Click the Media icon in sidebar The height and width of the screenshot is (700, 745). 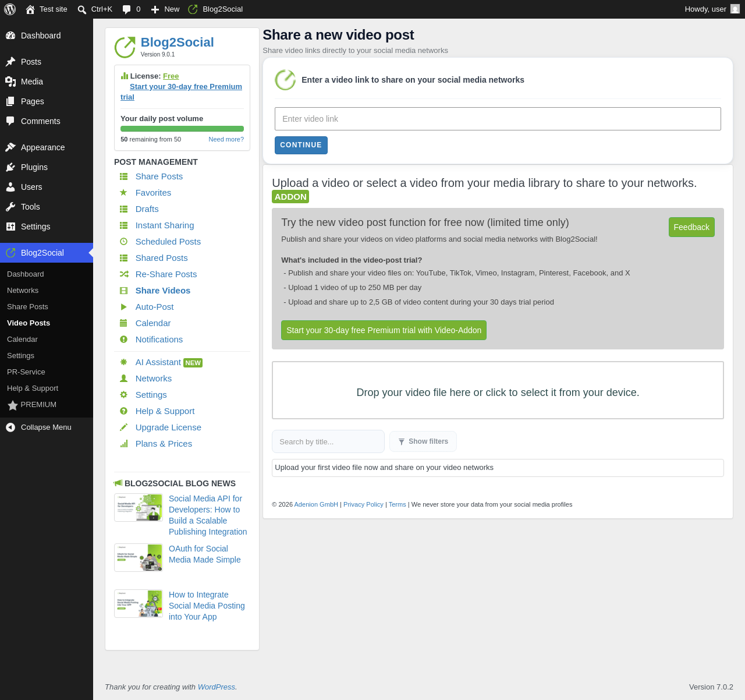click(10, 82)
